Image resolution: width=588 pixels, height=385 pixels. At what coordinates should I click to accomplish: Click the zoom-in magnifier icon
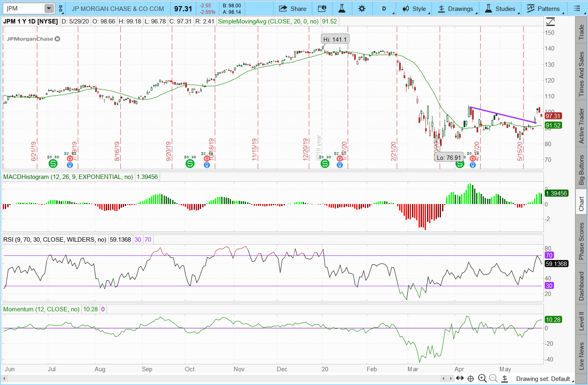482,379
